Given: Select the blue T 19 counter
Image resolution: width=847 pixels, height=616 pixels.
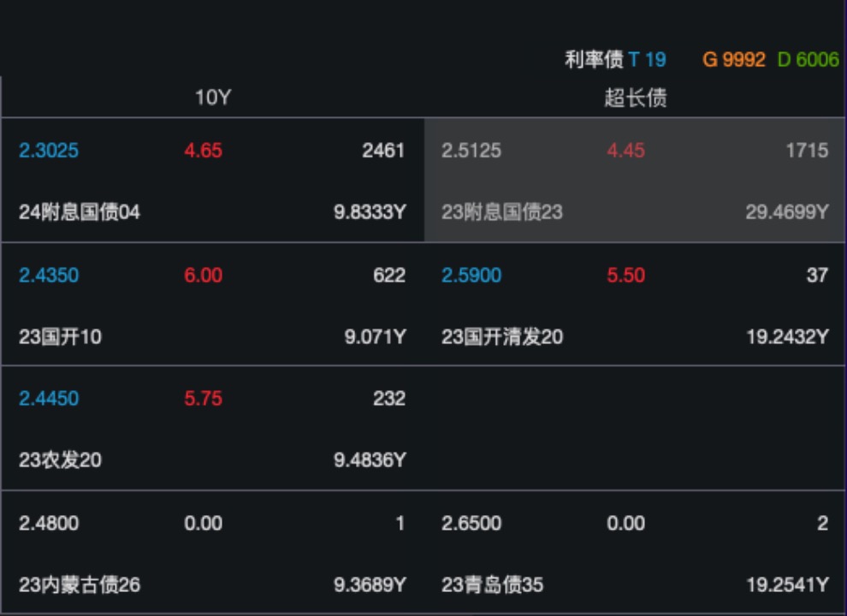Looking at the screenshot, I should [x=647, y=60].
